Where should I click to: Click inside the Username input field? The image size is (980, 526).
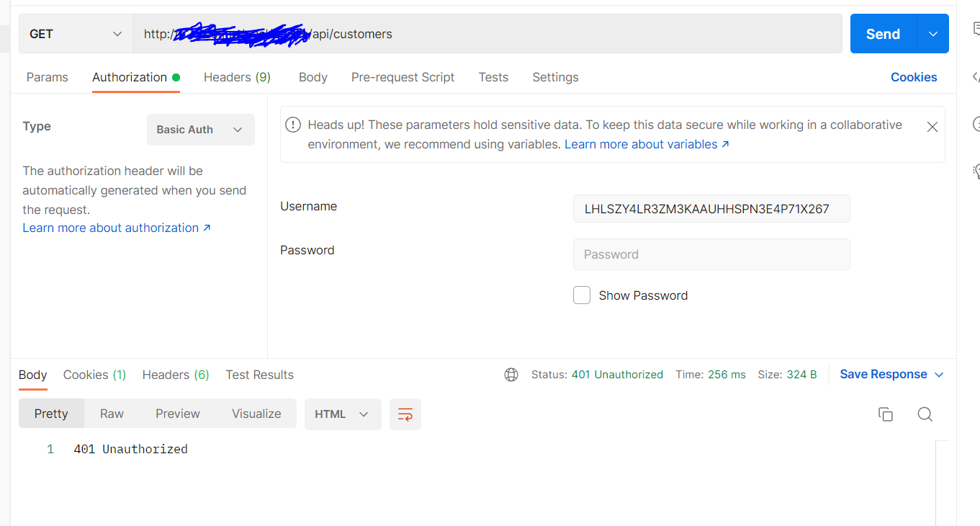711,208
